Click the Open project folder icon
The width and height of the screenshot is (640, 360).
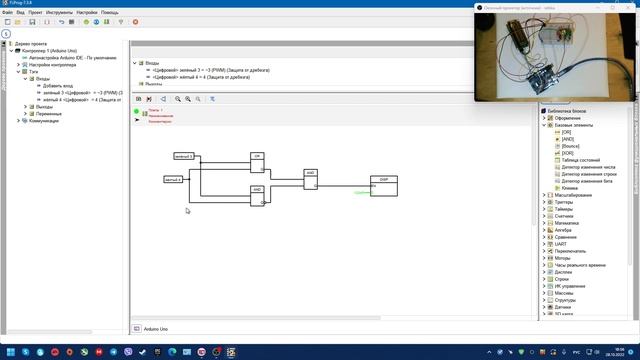(18, 22)
